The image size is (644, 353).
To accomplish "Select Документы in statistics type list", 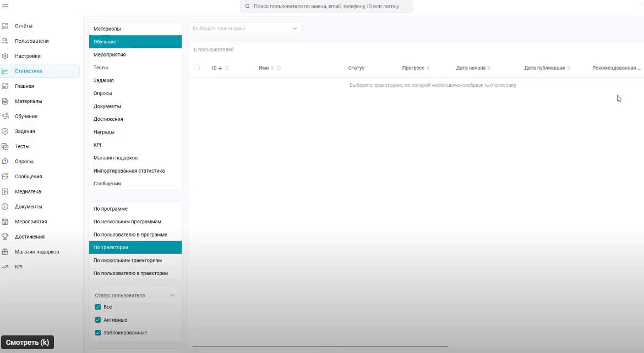I will coord(135,106).
